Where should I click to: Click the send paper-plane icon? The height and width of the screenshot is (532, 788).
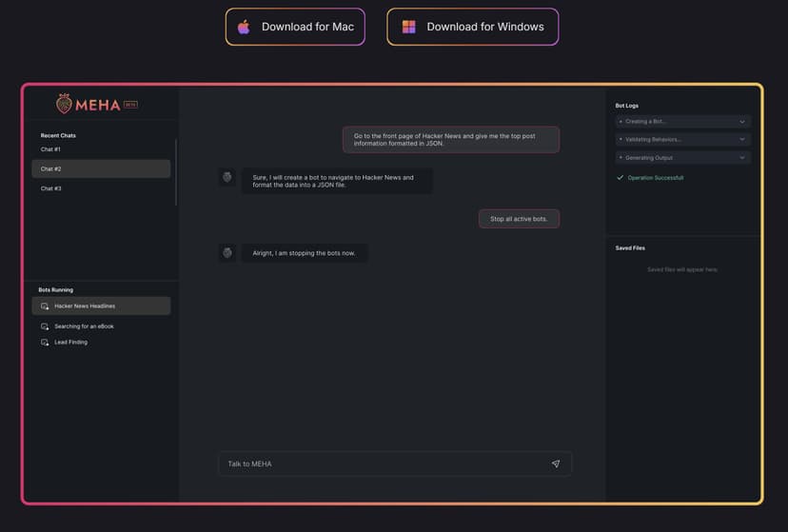556,463
